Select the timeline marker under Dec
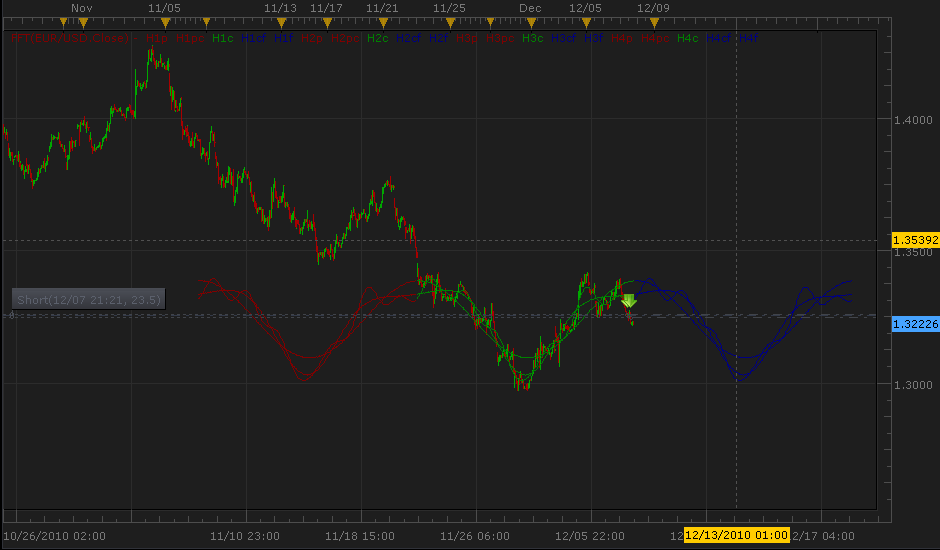 531,23
